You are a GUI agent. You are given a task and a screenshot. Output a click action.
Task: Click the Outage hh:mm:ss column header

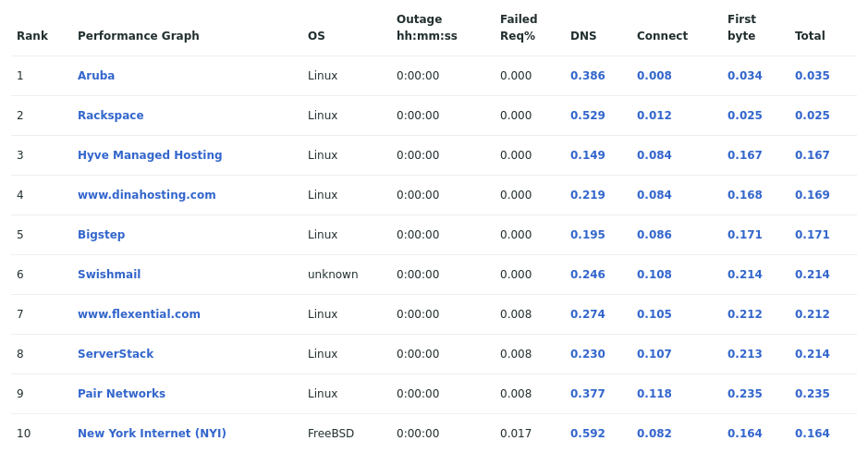click(x=427, y=28)
